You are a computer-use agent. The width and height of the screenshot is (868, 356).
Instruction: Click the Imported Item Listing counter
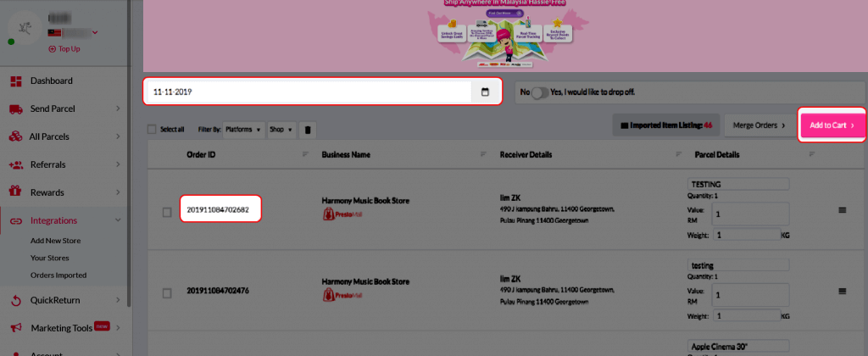[x=666, y=125]
